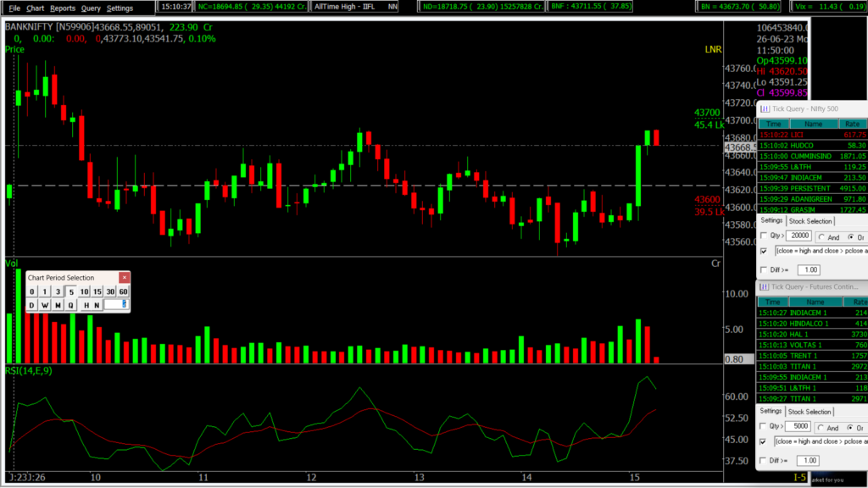Screen dimensions: 868x488
Task: Close the Chart Period Selection popup
Action: pyautogui.click(x=124, y=278)
